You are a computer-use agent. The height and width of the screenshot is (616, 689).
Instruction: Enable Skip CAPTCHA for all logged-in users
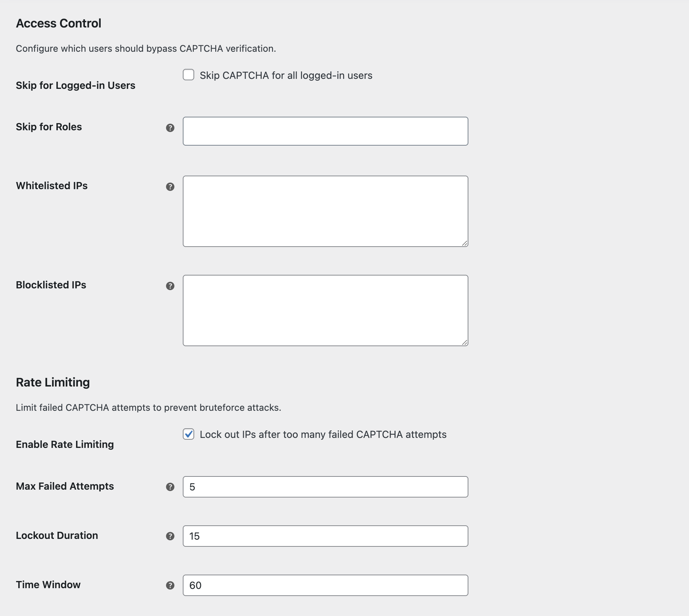pyautogui.click(x=188, y=75)
